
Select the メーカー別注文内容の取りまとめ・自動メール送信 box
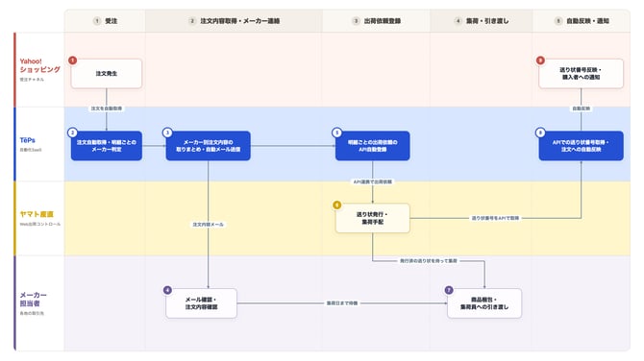[209, 146]
